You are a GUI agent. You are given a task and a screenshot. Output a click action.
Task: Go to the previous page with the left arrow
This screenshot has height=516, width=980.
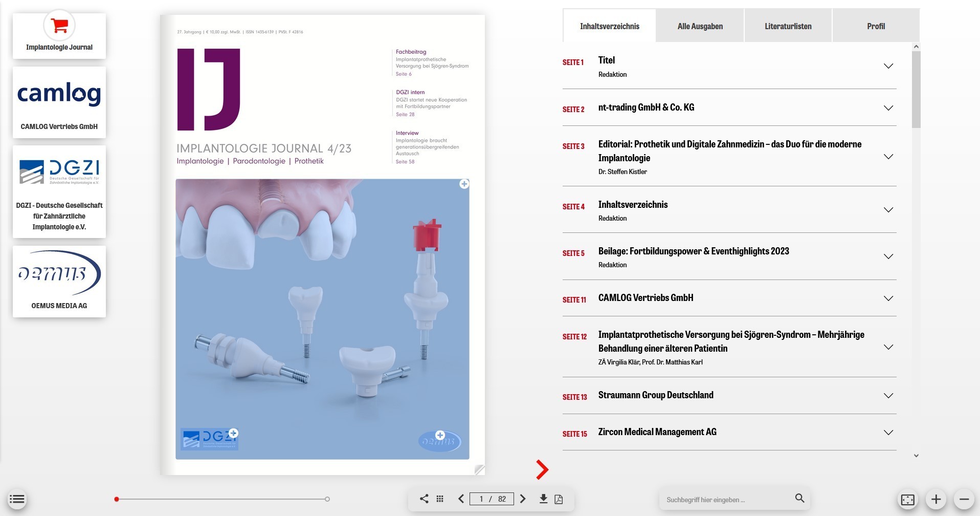pos(461,499)
